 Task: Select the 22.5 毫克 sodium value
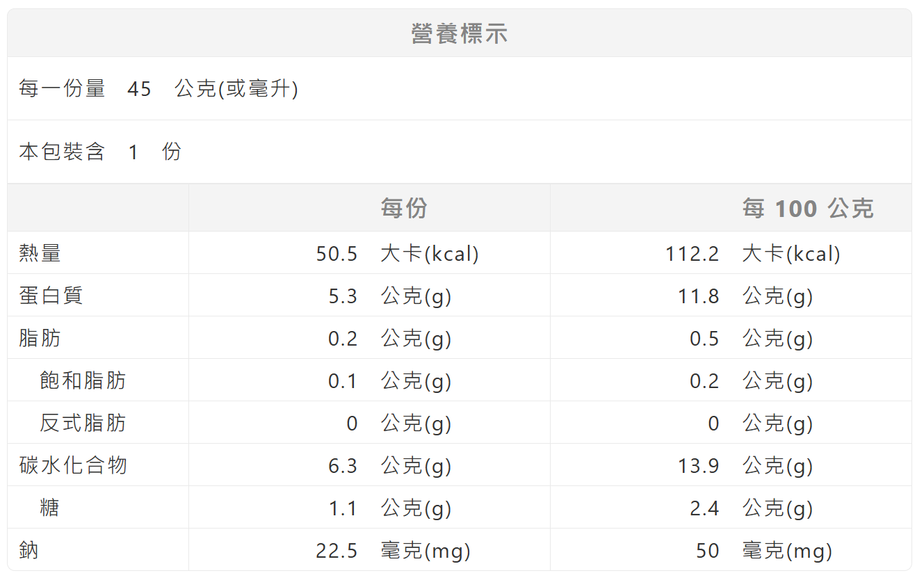pyautogui.click(x=393, y=551)
